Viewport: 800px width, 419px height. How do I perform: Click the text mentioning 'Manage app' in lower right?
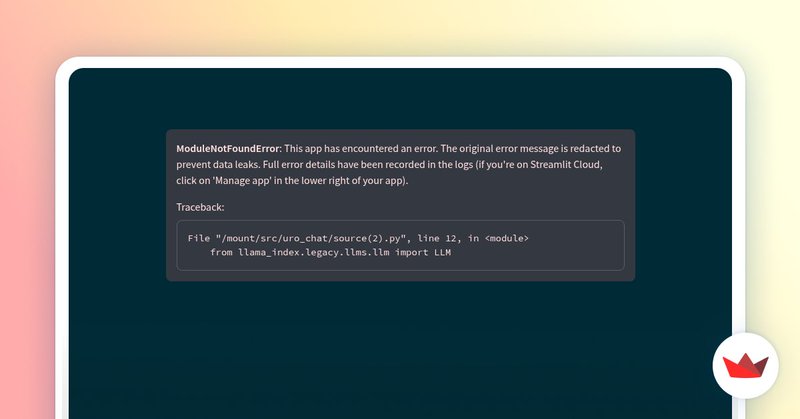pos(292,181)
